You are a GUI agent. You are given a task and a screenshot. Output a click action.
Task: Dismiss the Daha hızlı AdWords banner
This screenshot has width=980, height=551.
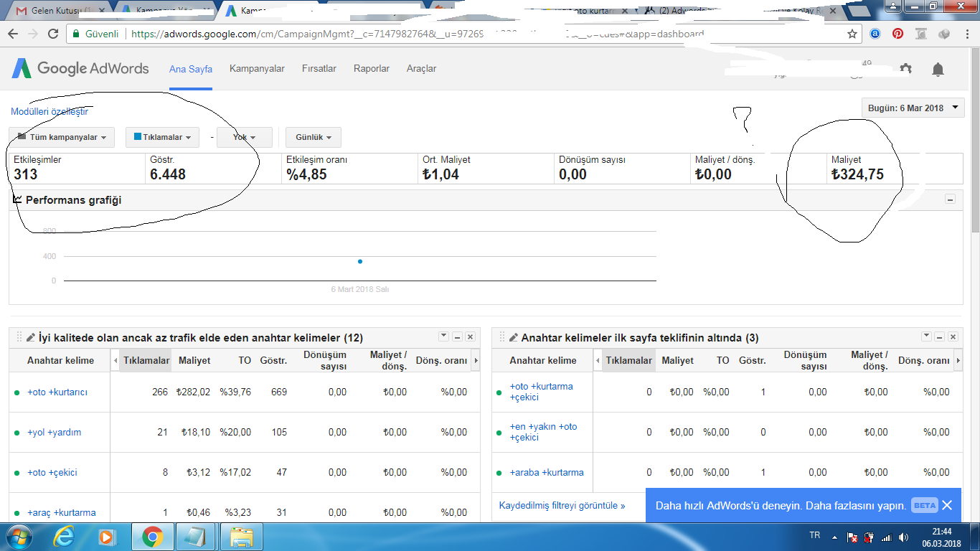[x=947, y=505]
